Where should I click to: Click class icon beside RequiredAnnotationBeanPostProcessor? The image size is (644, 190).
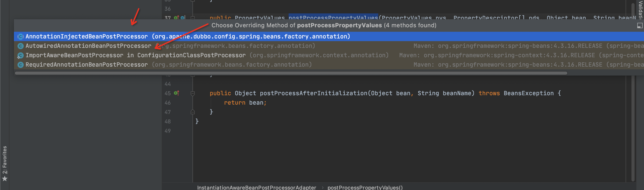point(20,65)
